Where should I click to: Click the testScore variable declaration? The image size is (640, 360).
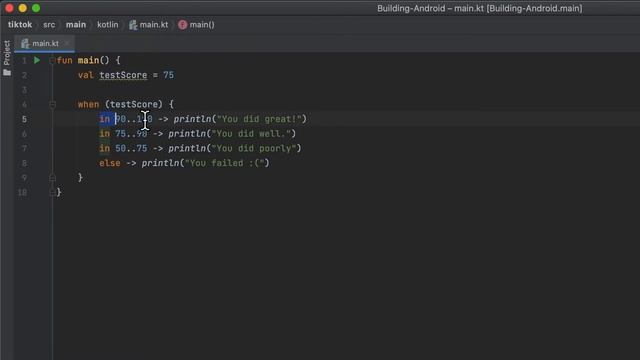pyautogui.click(x=123, y=75)
